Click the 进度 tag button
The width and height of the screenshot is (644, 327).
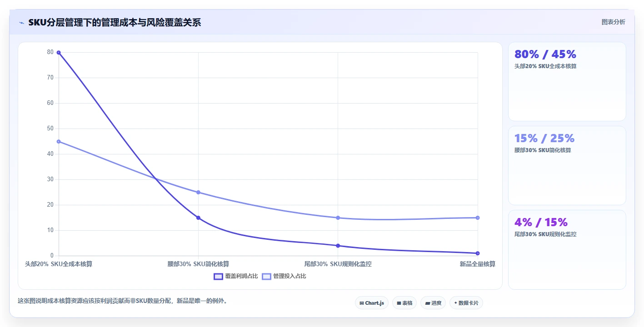tap(433, 303)
